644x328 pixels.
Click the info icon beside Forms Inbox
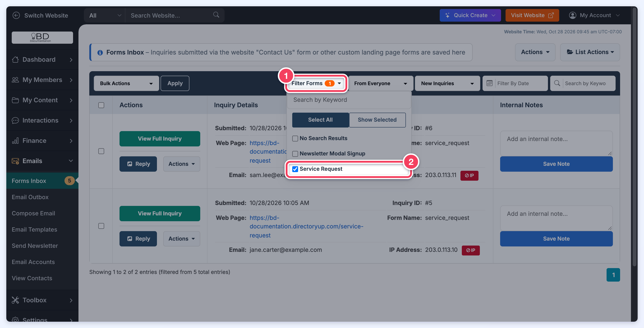(x=100, y=52)
